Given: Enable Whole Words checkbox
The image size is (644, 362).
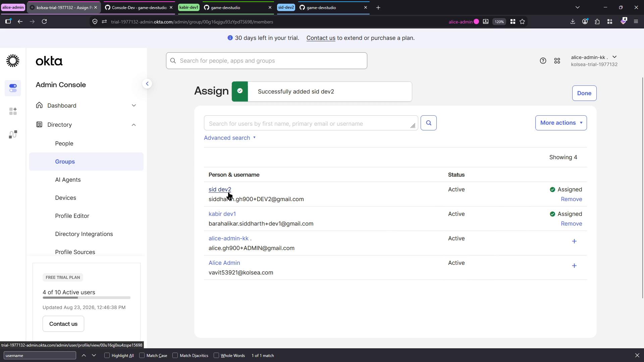Looking at the screenshot, I should pos(216,355).
